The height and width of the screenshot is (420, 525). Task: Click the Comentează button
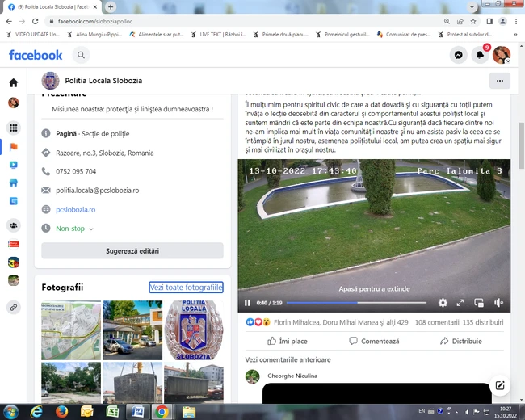click(x=374, y=342)
